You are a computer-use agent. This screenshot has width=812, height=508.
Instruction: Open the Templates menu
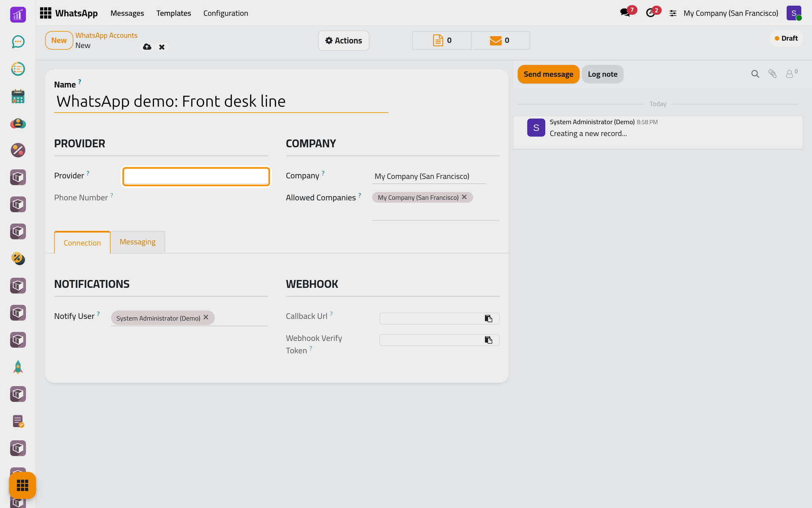pos(173,13)
